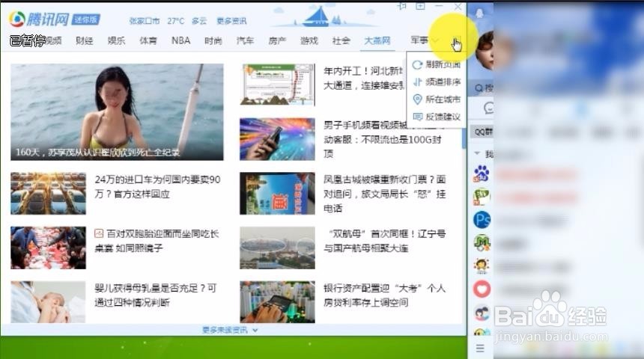This screenshot has width=644, height=359.
Task: Open the couple group avatar in QQ list
Action: click(482, 313)
